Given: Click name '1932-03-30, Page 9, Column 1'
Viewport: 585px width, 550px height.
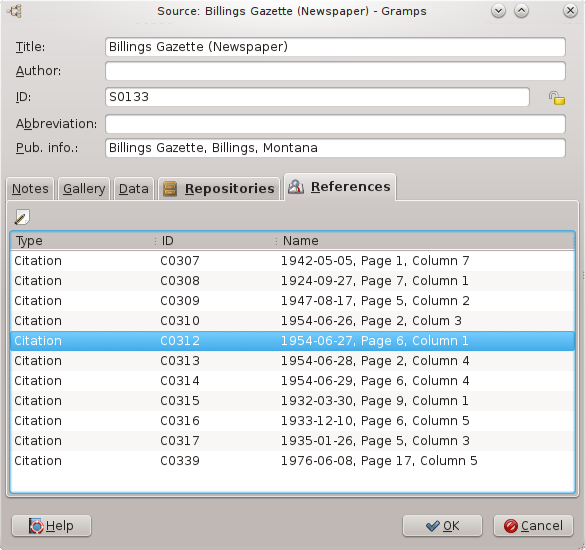Looking at the screenshot, I should 375,401.
